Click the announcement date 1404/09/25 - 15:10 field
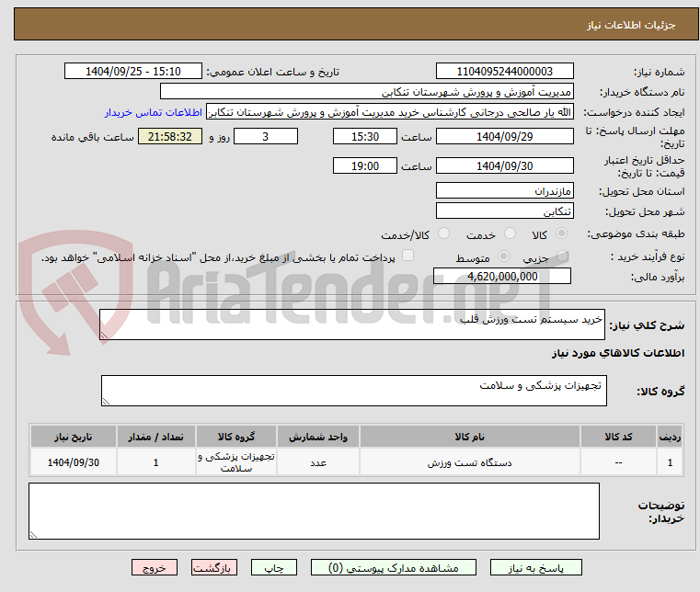Screen dimensions: 700x592 coord(133,72)
